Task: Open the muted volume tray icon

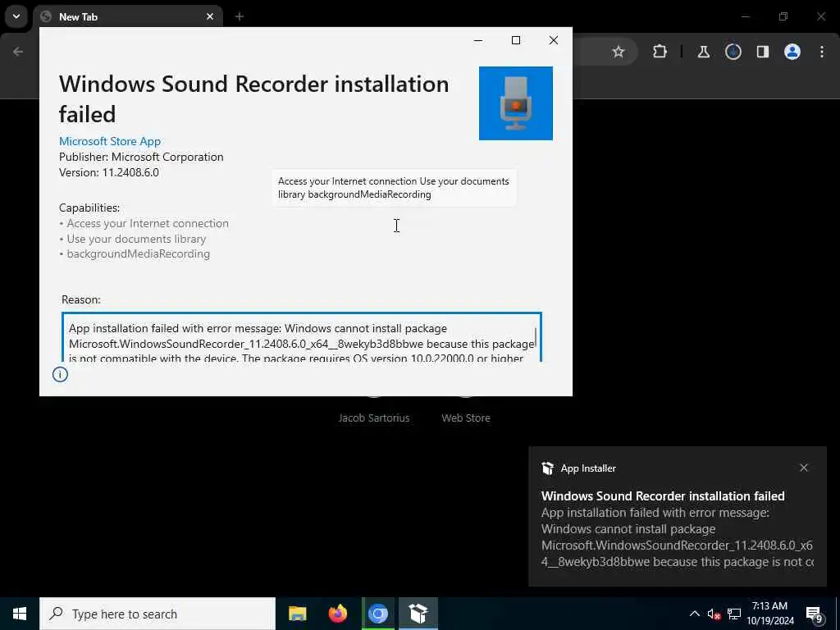Action: 714,614
